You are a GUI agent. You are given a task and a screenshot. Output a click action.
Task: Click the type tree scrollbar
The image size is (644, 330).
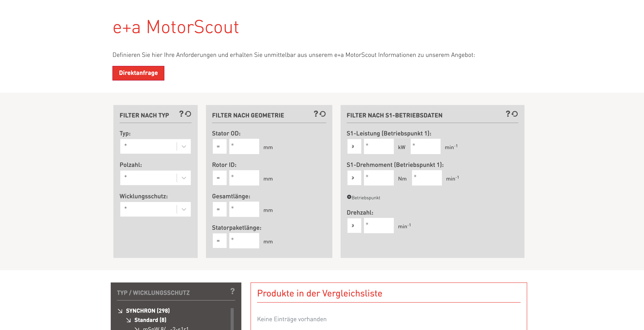pos(232,319)
